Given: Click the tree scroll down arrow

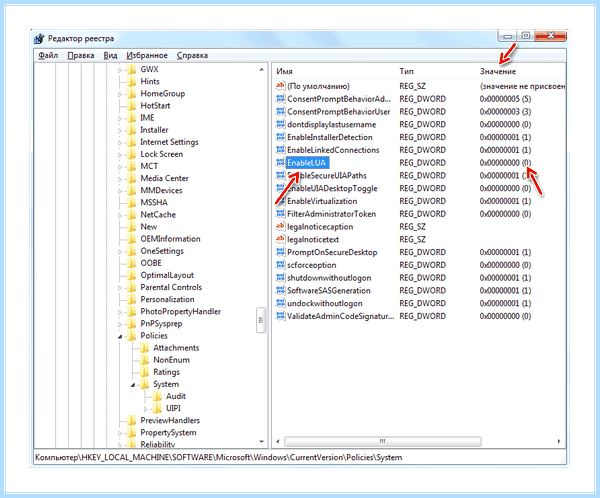Looking at the screenshot, I should 261,442.
